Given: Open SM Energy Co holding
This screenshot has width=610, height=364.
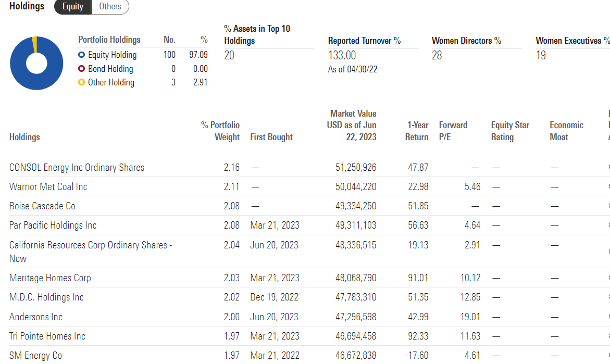Looking at the screenshot, I should 35,356.
